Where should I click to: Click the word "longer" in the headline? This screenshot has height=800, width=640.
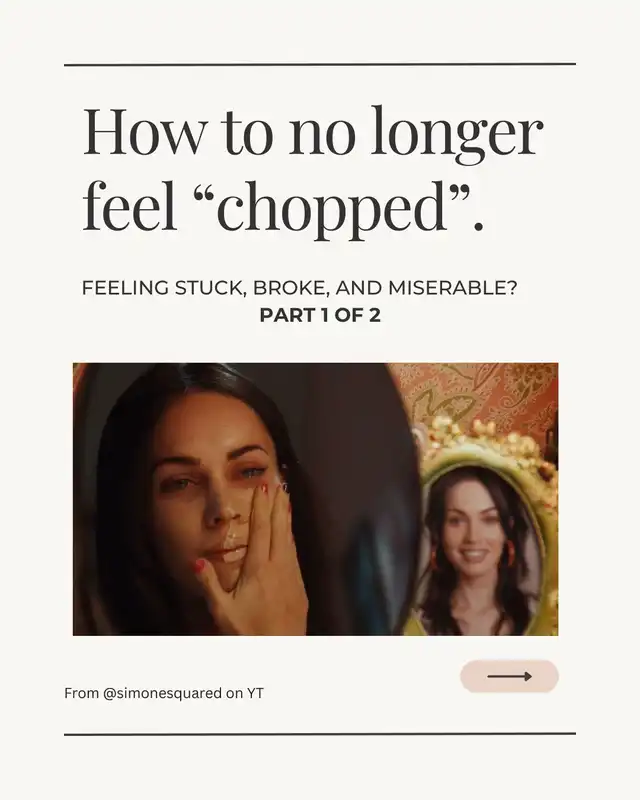[457, 134]
